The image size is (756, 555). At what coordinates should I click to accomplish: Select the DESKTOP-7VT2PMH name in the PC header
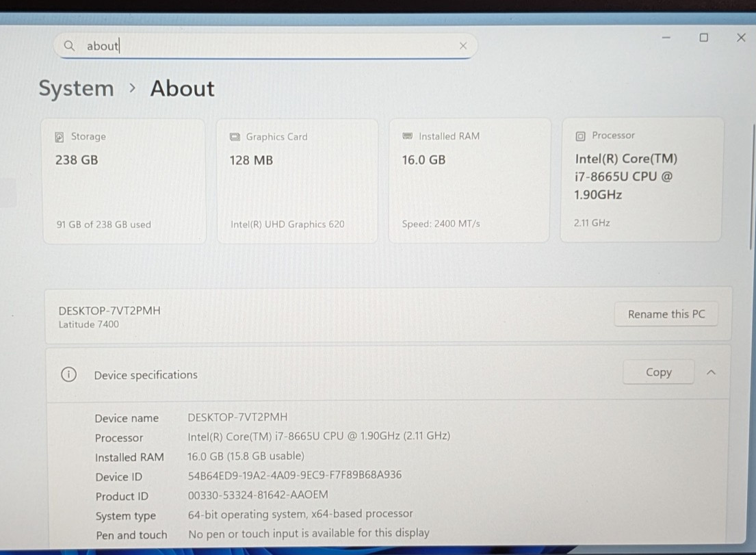pyautogui.click(x=109, y=311)
